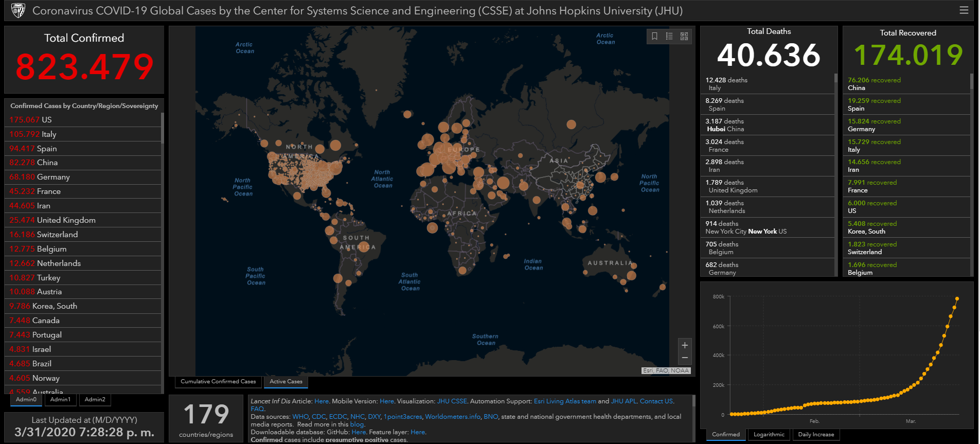Click the Netherlands 1.039 deaths row
The width and height of the screenshot is (980, 444).
coord(768,207)
